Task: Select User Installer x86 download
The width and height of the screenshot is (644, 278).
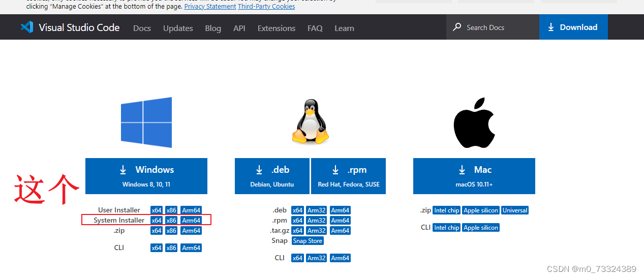Action: [x=171, y=210]
